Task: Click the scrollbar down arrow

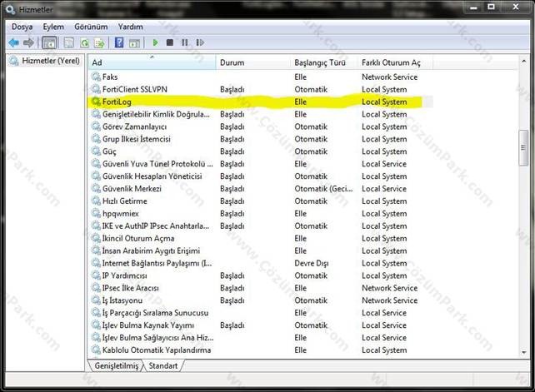Action: click(x=523, y=352)
